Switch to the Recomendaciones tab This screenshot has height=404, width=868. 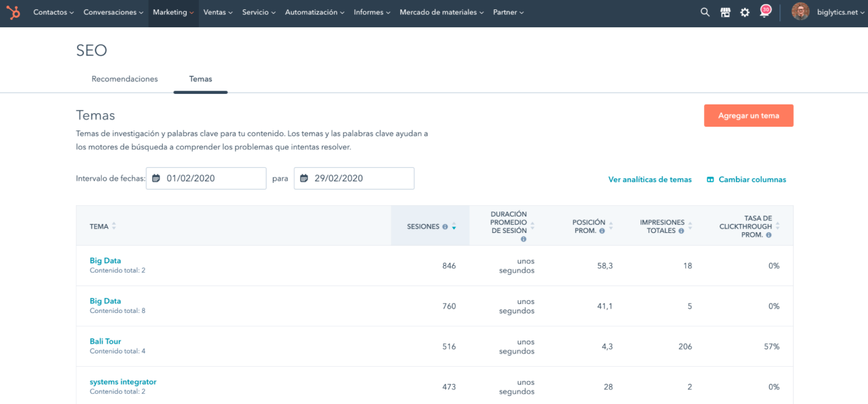click(124, 79)
